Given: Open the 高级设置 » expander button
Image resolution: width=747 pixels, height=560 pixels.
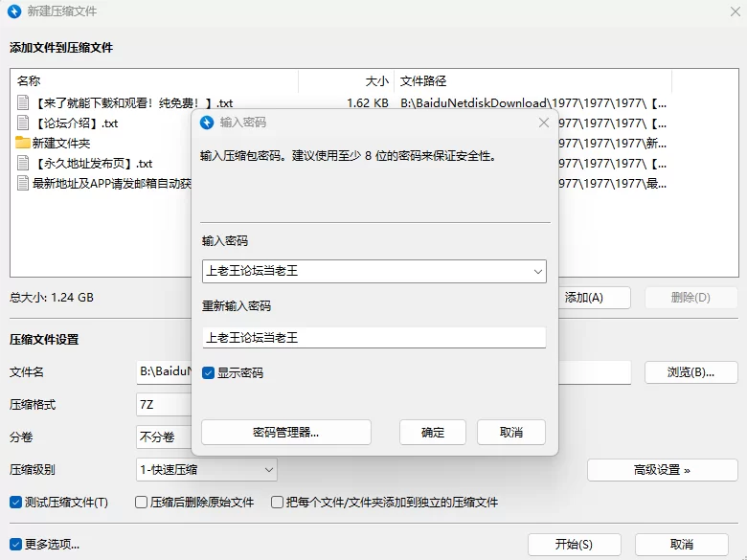Looking at the screenshot, I should click(x=662, y=469).
